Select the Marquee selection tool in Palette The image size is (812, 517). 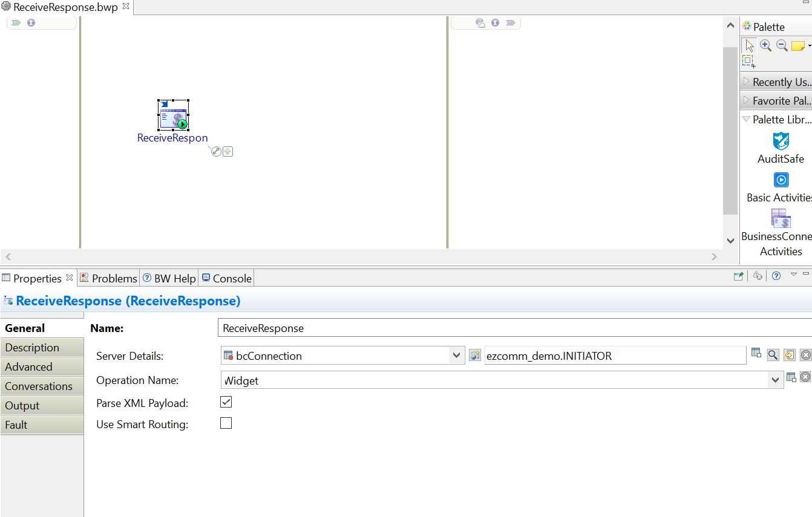(x=748, y=60)
